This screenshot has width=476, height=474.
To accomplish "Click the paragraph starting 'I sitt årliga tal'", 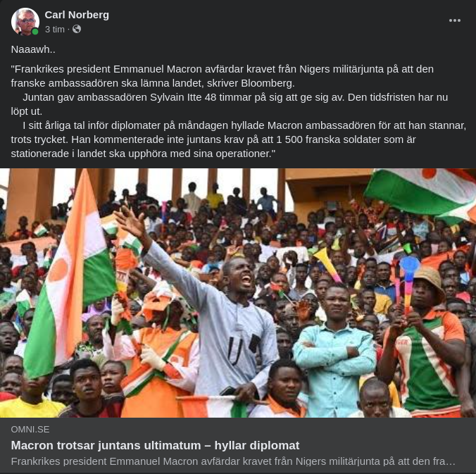I will [x=239, y=139].
